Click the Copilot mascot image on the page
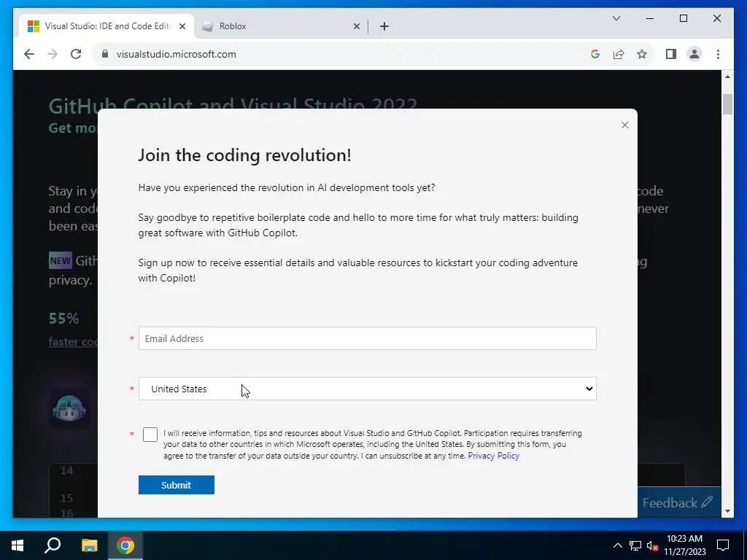Viewport: 747px width, 560px height. coord(69,408)
